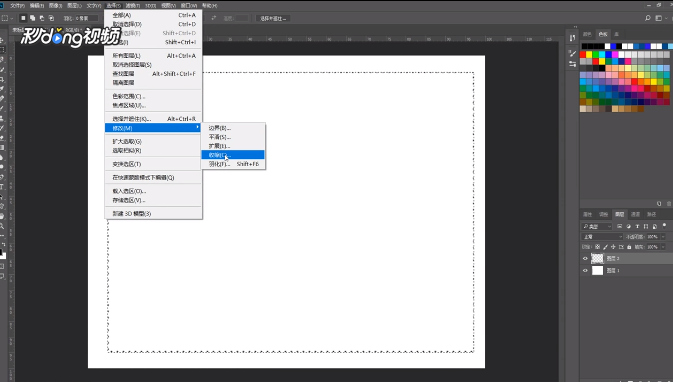
Task: Select 所有图层(L) menu entry
Action: pyautogui.click(x=153, y=56)
